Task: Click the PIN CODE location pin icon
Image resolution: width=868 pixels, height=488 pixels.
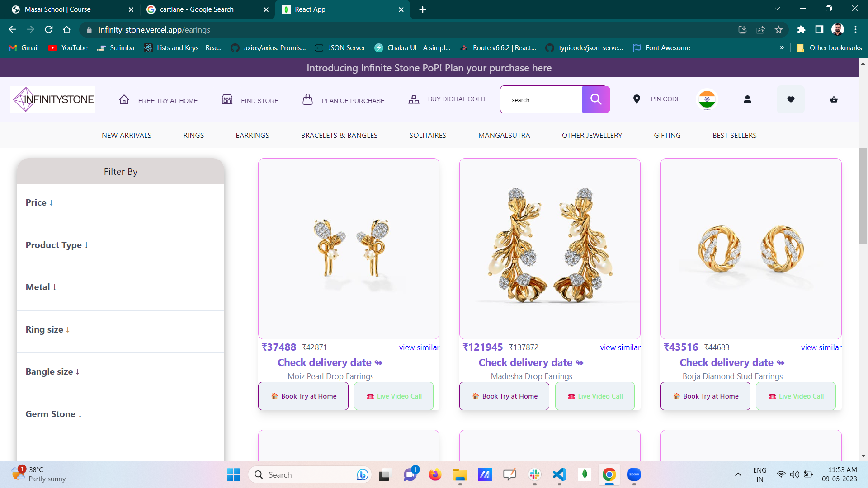Action: click(637, 99)
